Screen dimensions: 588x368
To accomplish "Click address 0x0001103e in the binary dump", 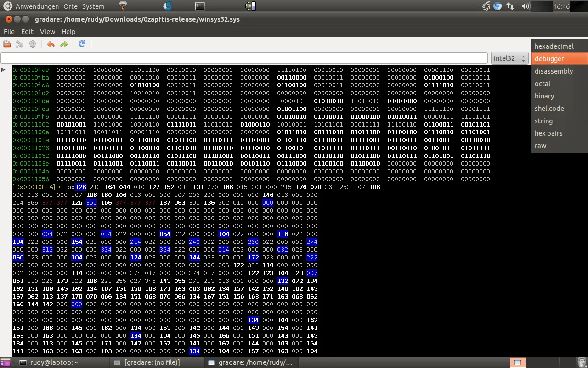I will pos(31,164).
